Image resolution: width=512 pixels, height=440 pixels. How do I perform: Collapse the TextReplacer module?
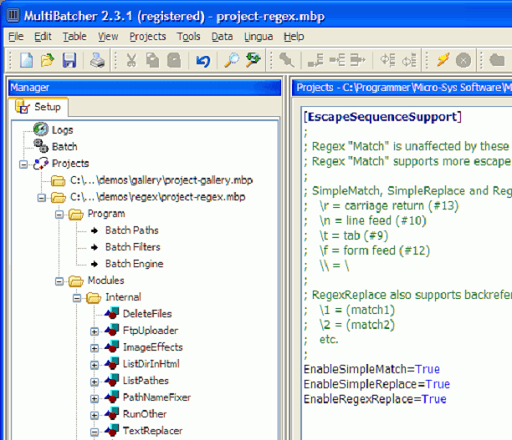pos(94,432)
